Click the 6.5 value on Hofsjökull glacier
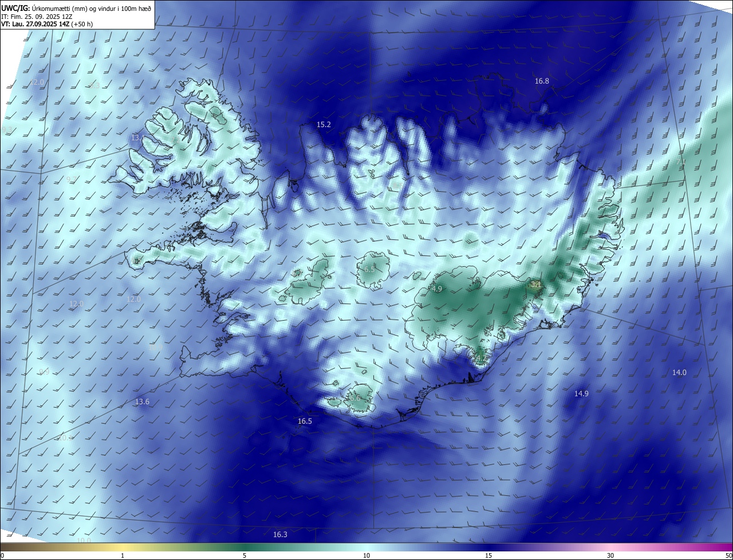 tap(369, 269)
